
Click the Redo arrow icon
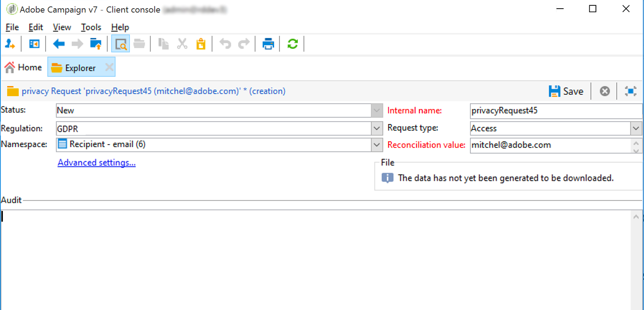point(244,44)
